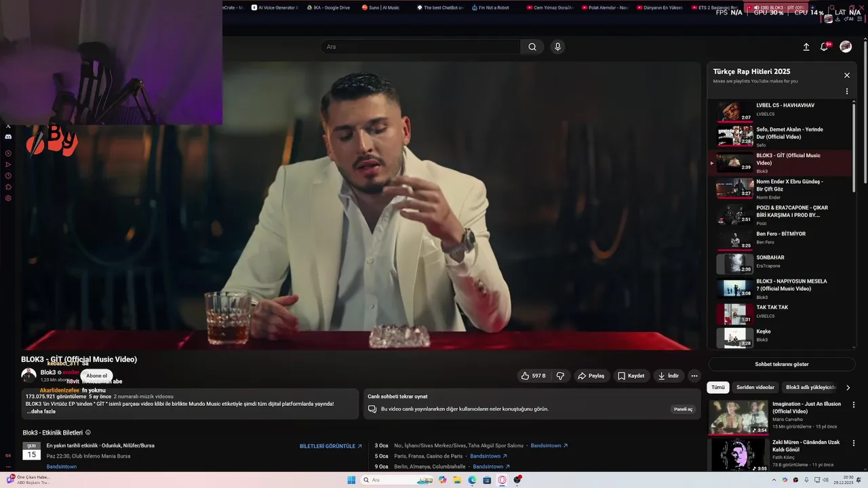Select the Seriden videolar chip

pyautogui.click(x=755, y=388)
